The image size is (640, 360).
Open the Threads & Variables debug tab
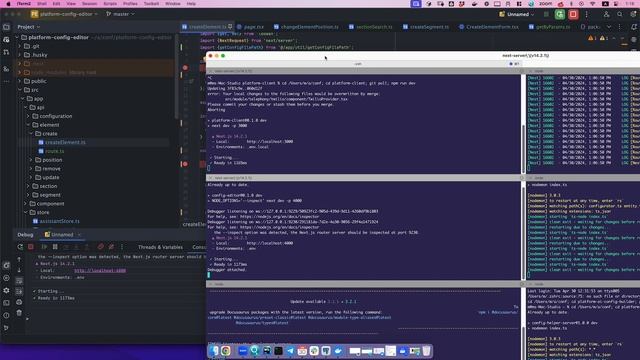(x=160, y=247)
